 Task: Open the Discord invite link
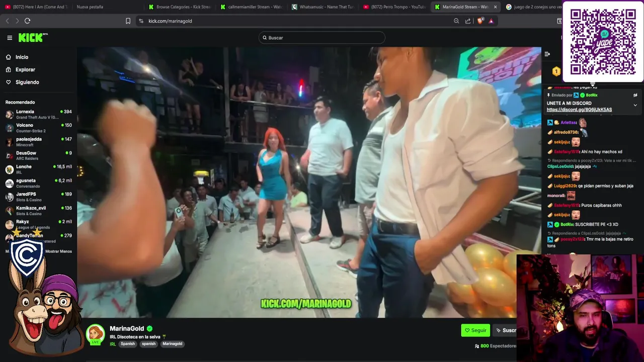coord(579,110)
